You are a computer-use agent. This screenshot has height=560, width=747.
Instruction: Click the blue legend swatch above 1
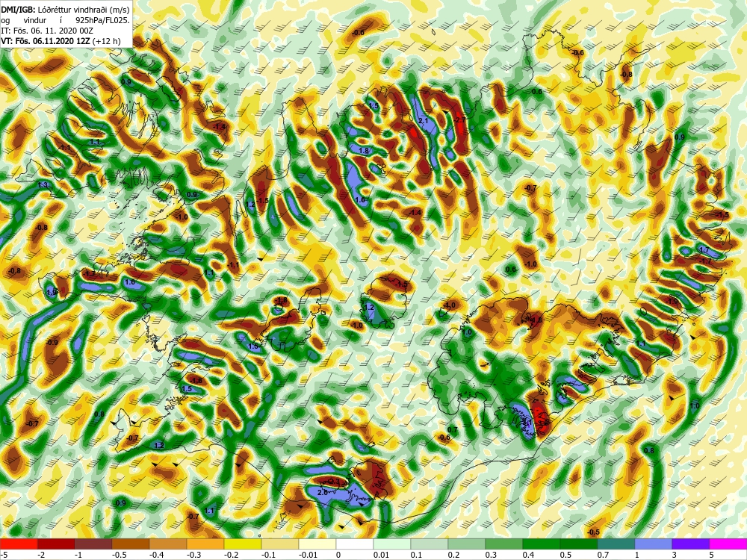654,544
